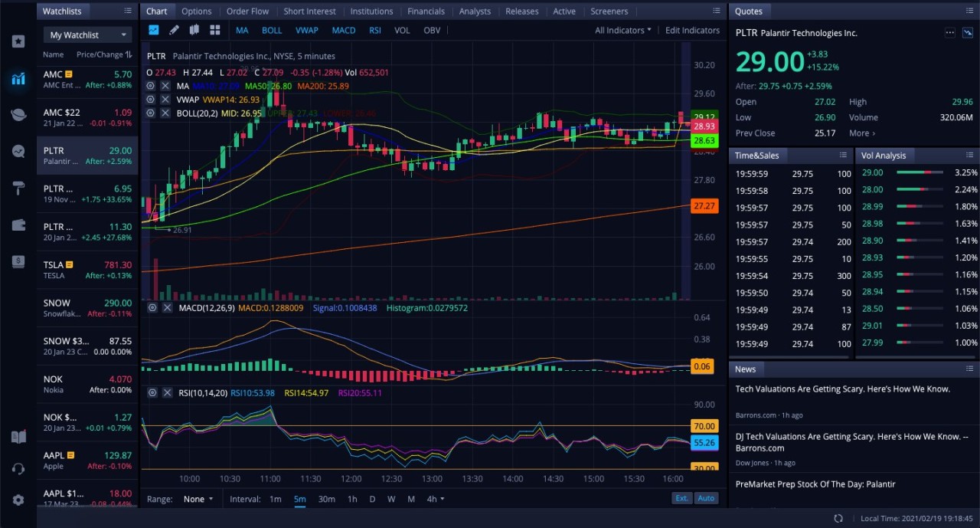Open the Watchlists panel list menu icon
980x528 pixels.
click(128, 11)
